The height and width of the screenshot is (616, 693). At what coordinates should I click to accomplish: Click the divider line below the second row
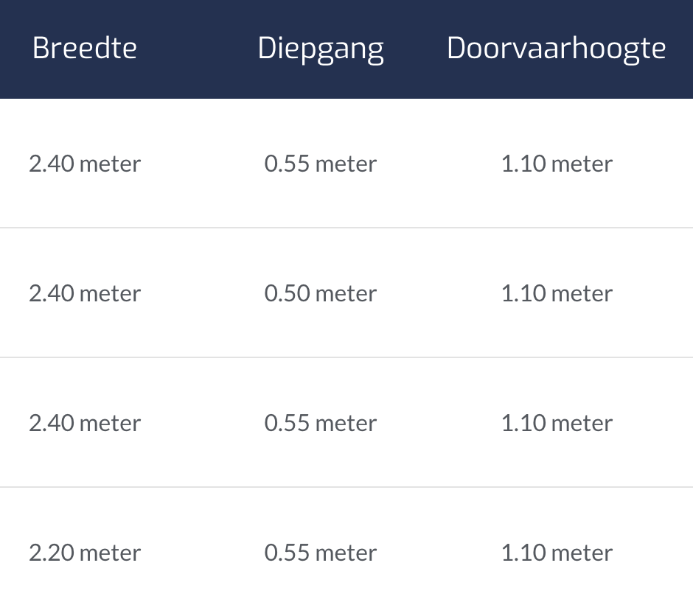point(346,357)
